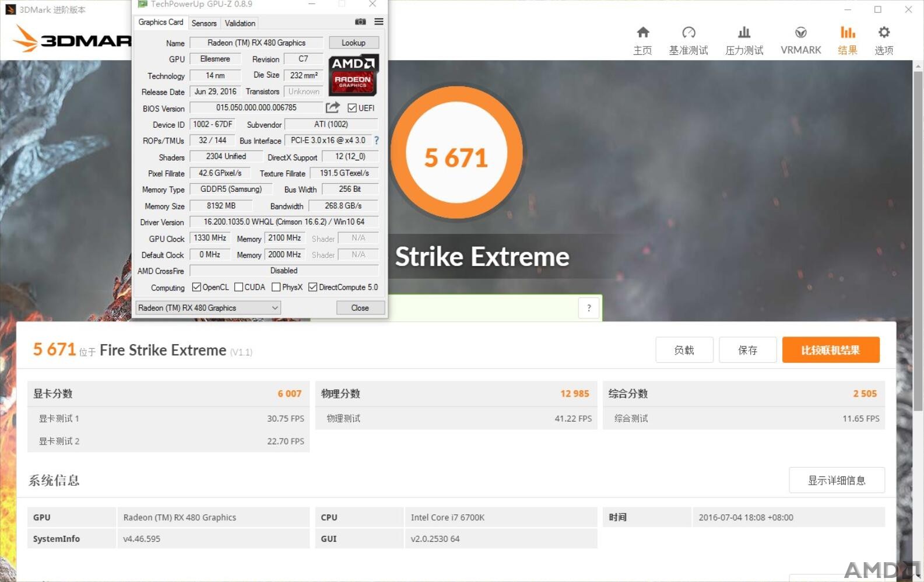Click the BIOS export share icon
Viewport: 924px width, 582px height.
(x=333, y=107)
